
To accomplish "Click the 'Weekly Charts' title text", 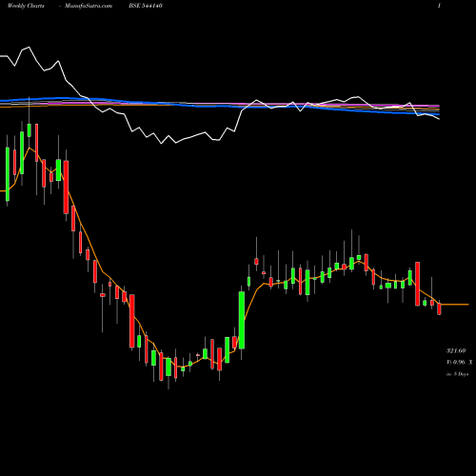I will pyautogui.click(x=26, y=6).
